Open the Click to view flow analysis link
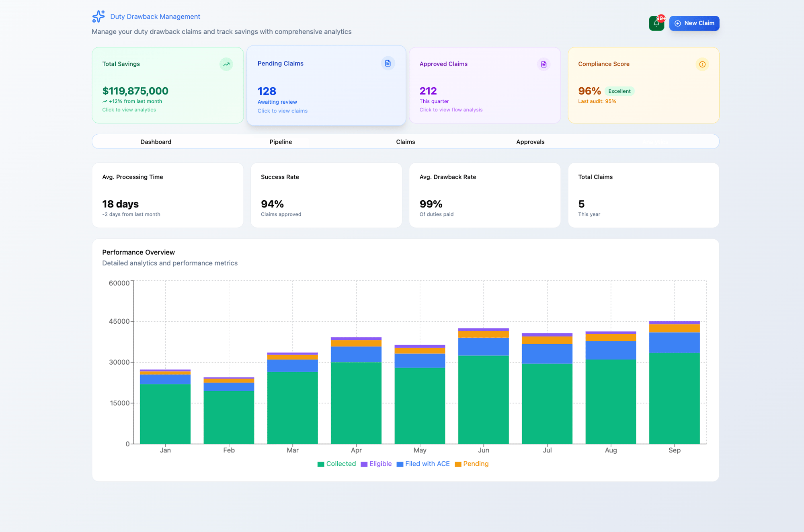The height and width of the screenshot is (532, 804). 451,110
